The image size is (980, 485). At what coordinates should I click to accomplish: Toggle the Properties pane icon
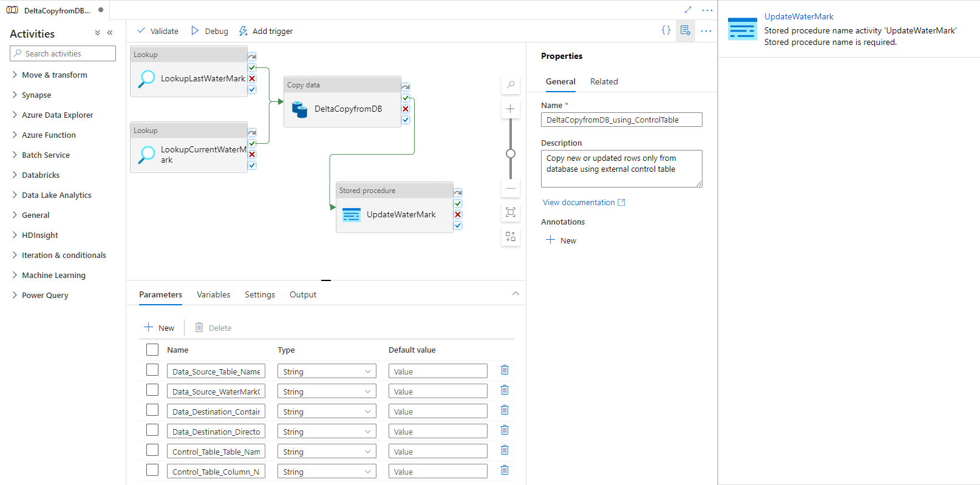tap(686, 30)
